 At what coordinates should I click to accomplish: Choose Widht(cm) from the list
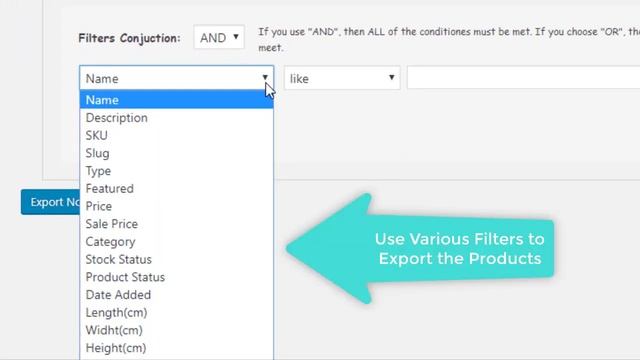click(x=176, y=330)
